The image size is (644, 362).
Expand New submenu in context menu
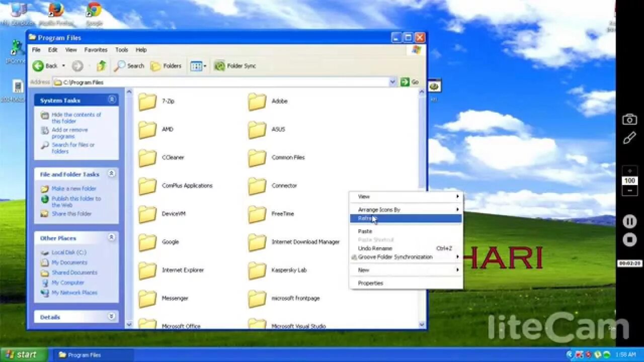click(406, 270)
